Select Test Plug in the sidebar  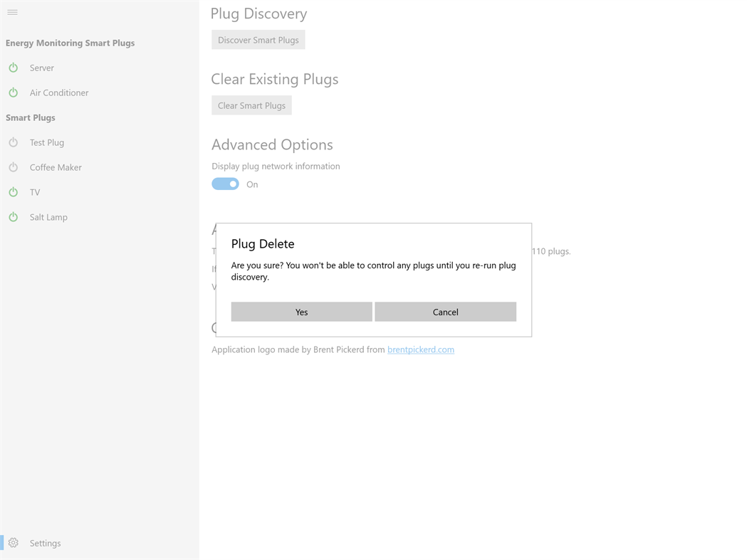(x=47, y=142)
